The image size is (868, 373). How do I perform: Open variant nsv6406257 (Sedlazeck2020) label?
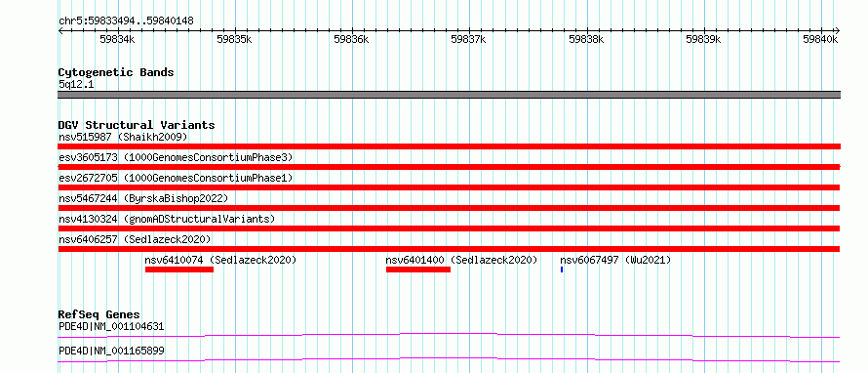click(135, 239)
